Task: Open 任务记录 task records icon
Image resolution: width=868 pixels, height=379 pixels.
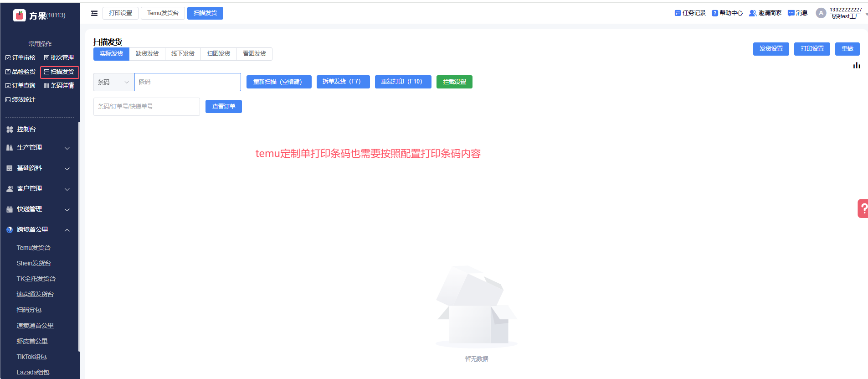Action: 678,13
